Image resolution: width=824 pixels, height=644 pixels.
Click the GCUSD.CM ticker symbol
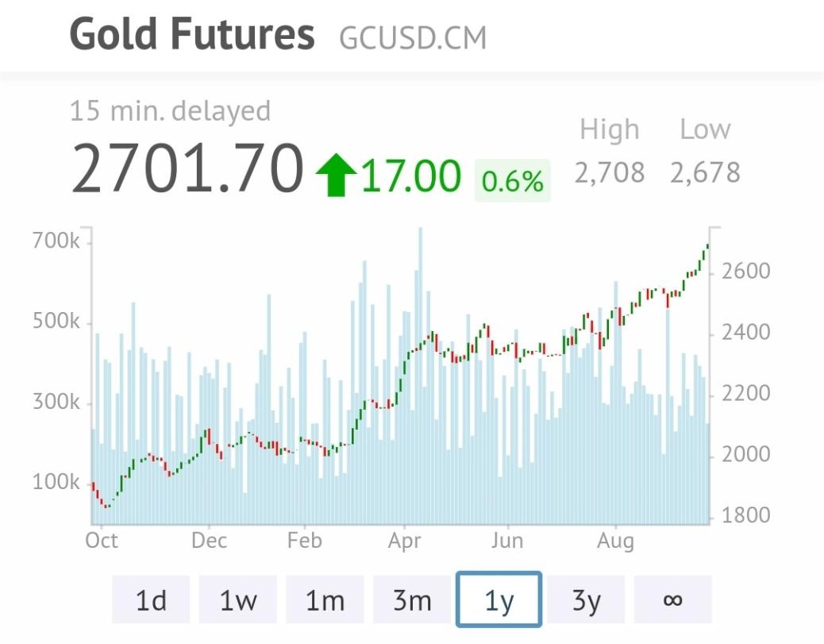pos(413,37)
